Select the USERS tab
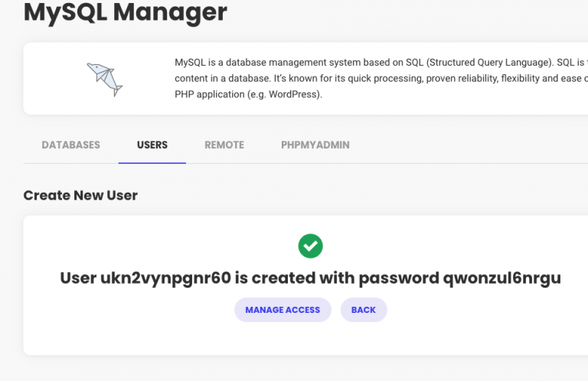 point(152,145)
